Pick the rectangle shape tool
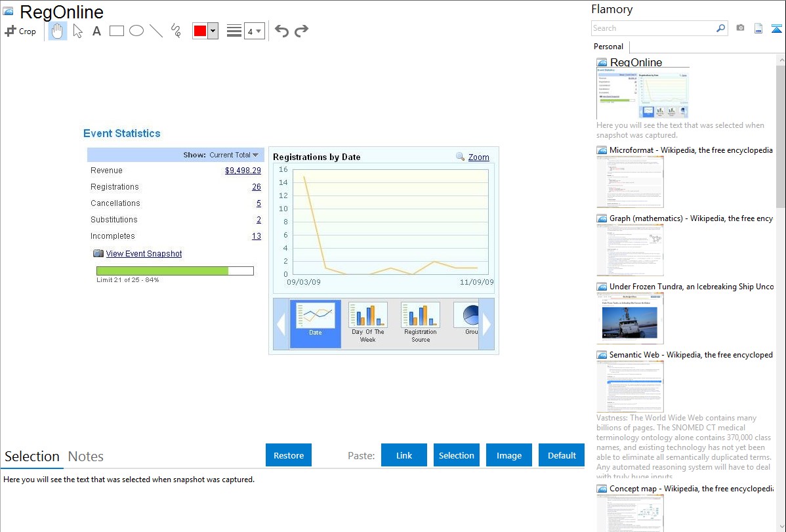 pyautogui.click(x=117, y=31)
